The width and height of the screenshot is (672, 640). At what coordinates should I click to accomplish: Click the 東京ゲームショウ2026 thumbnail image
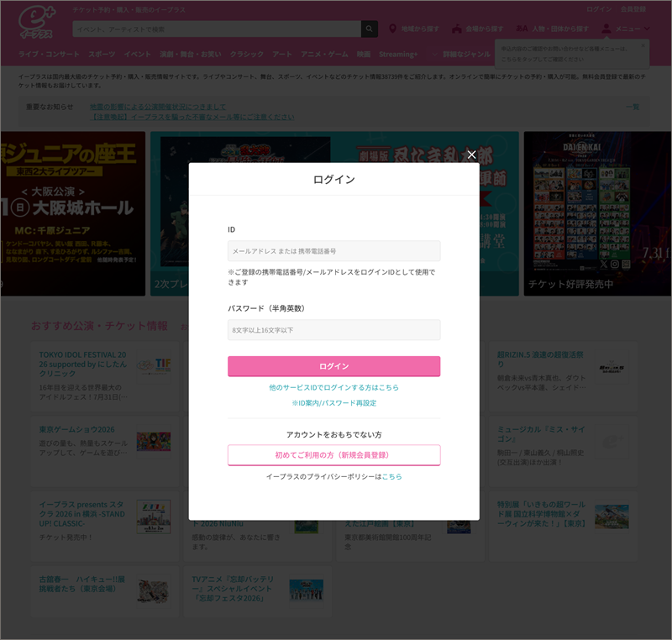pos(154,442)
